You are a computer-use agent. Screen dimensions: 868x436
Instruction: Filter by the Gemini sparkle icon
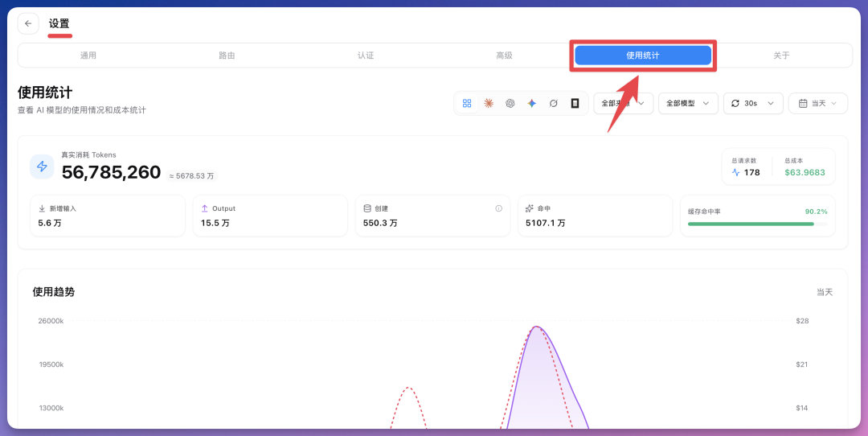531,103
